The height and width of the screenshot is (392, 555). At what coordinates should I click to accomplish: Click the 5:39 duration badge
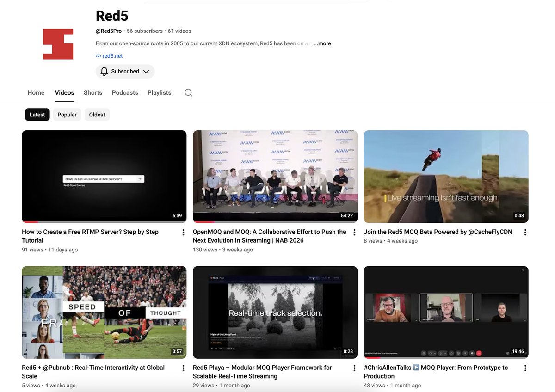(177, 216)
